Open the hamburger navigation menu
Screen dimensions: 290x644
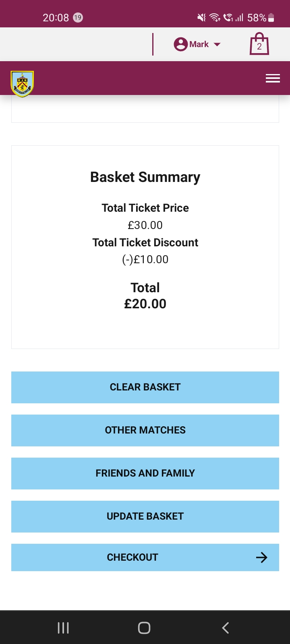pyautogui.click(x=273, y=78)
